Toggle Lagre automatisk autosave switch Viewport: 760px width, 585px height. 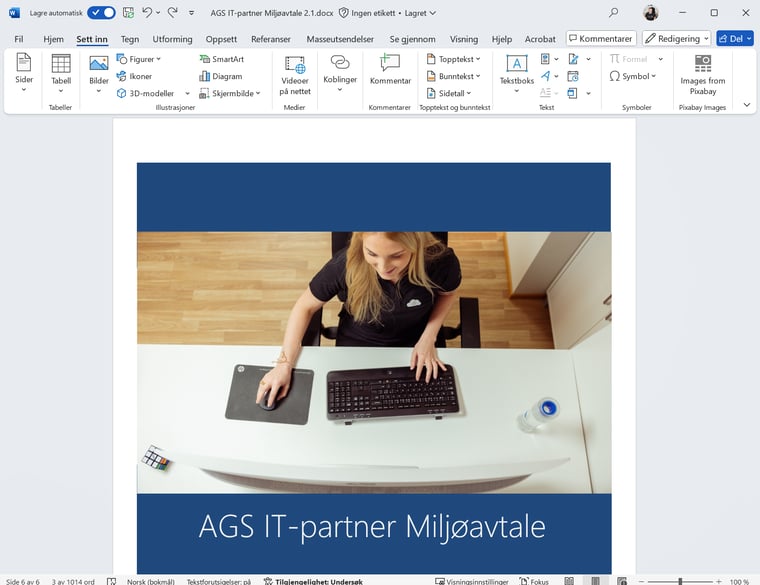click(102, 13)
